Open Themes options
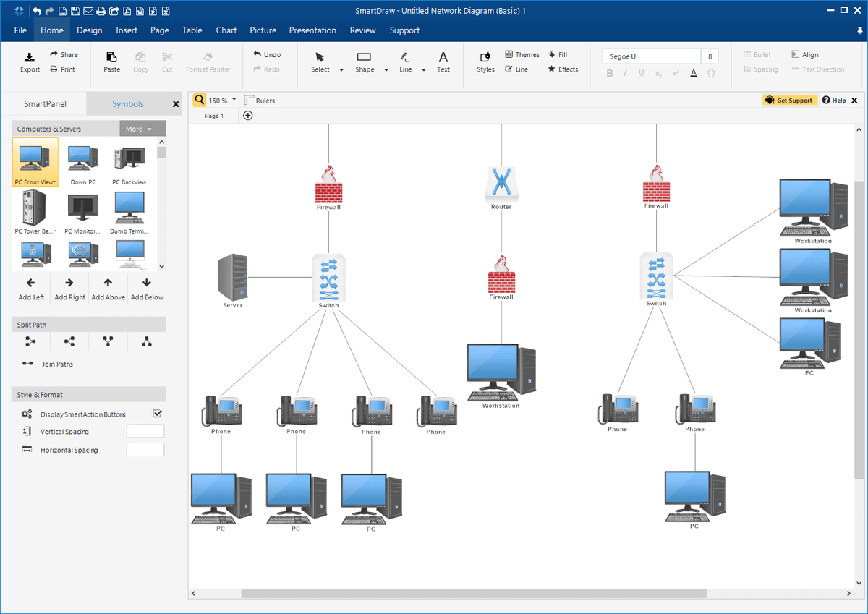868x614 pixels. pos(522,54)
